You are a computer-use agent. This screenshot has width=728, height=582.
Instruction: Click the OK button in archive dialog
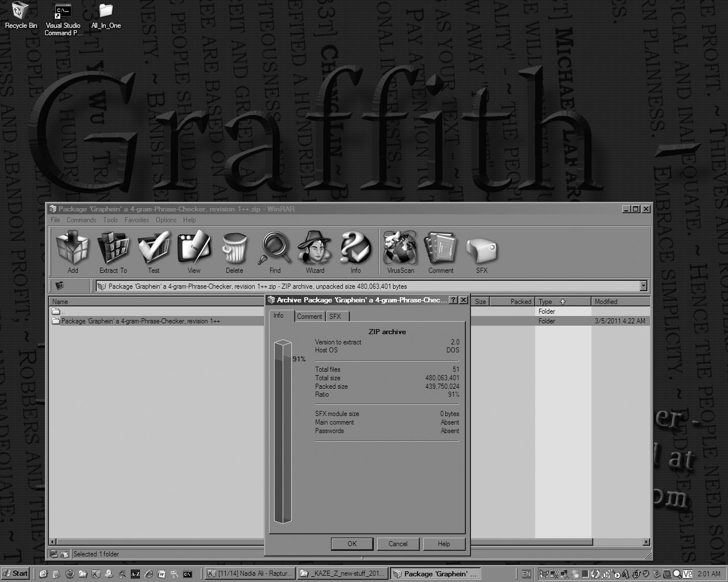click(x=352, y=544)
